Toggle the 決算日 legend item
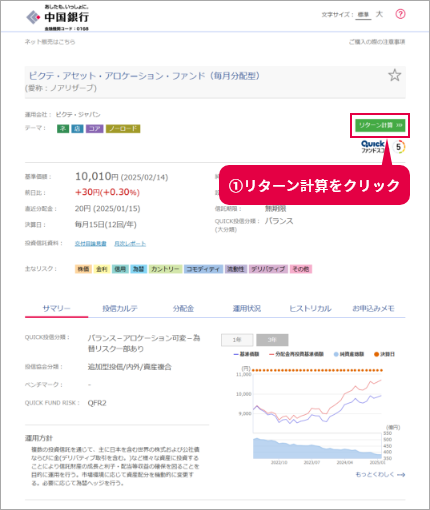 pyautogui.click(x=384, y=354)
